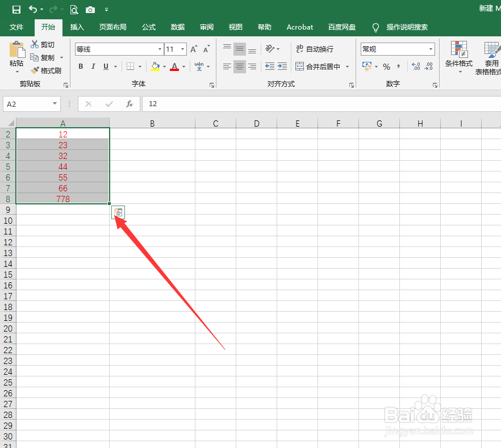The image size is (501, 448).
Task: Open font color dropdown arrow
Action: coord(183,67)
